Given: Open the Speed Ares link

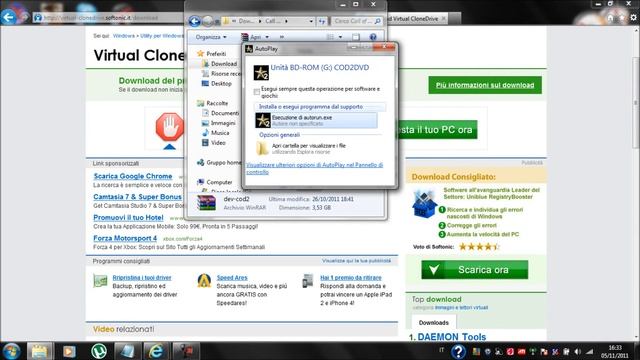Looking at the screenshot, I should [232, 278].
